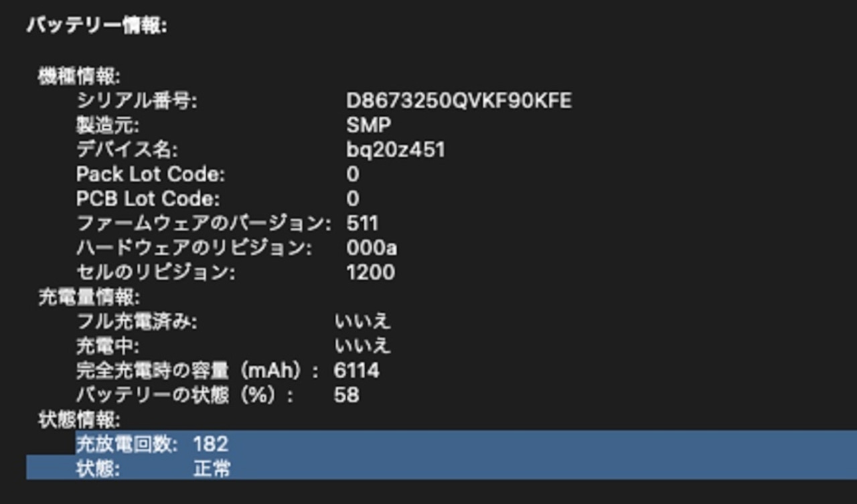
Task: Click the Pack Lot Code label
Action: [x=151, y=175]
